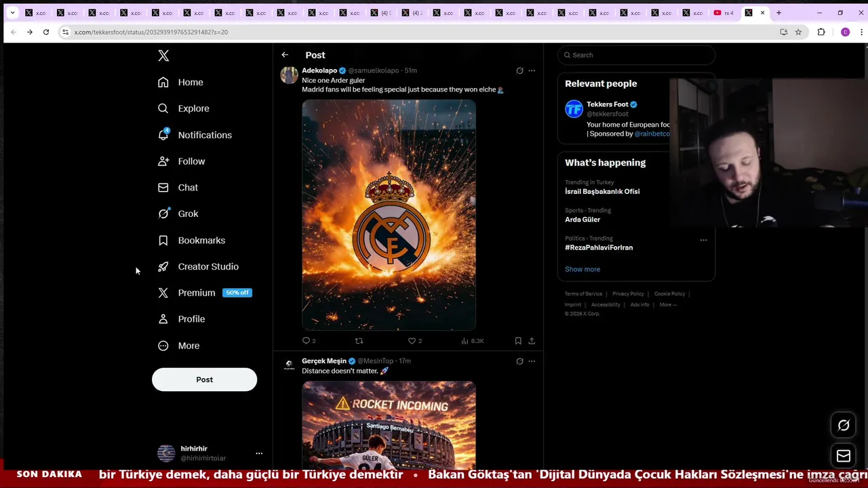
Task: Open Notifications
Action: click(x=195, y=135)
